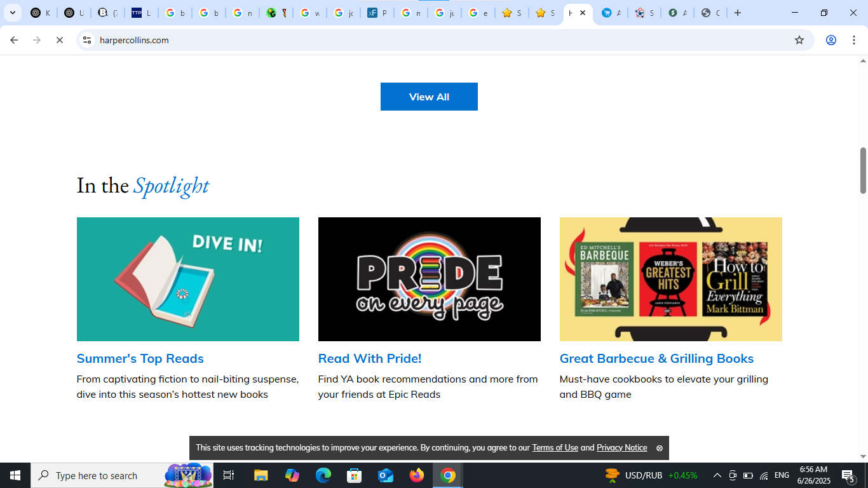Switch to the Google tab labeled w

pos(310,13)
